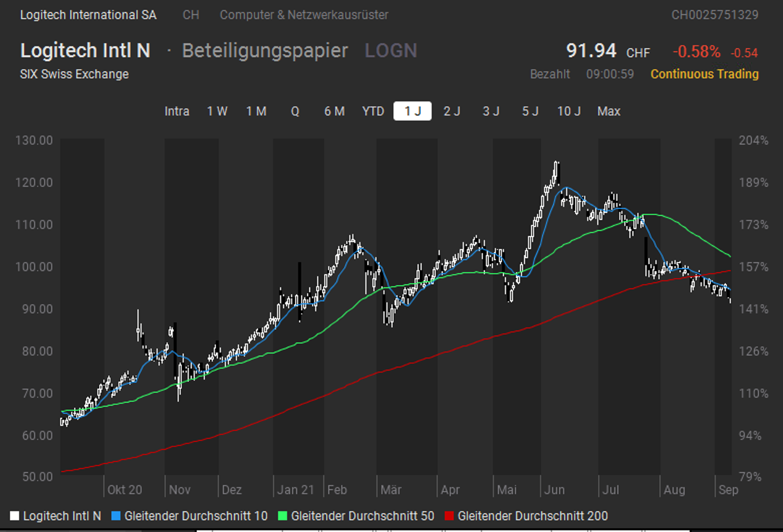
Task: Click the Jun marker on the time axis
Action: [x=554, y=490]
